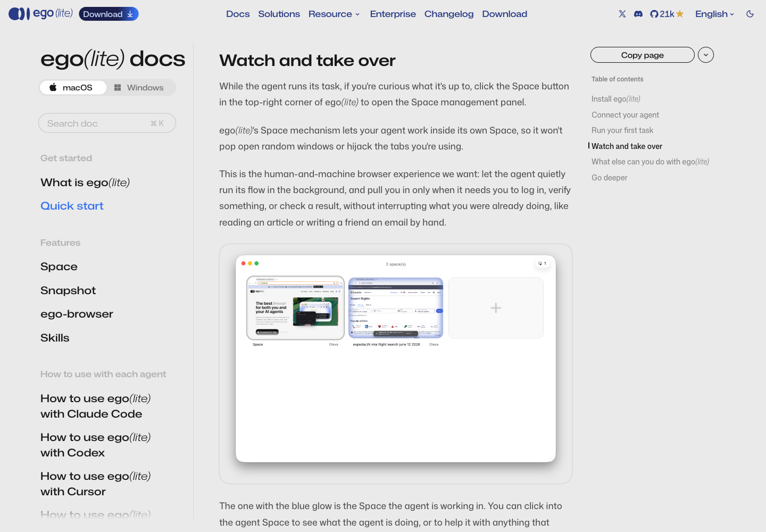Jump to What else can you do section

click(x=650, y=162)
